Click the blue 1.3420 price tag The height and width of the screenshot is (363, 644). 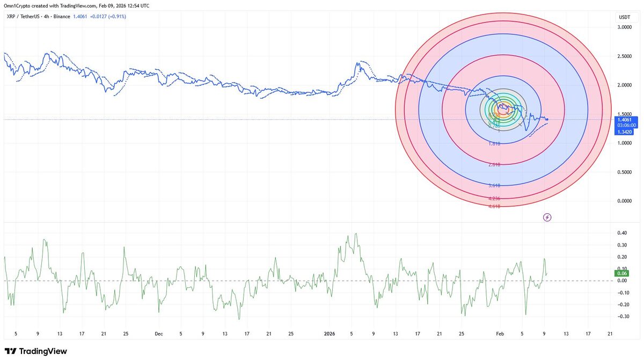(x=624, y=131)
